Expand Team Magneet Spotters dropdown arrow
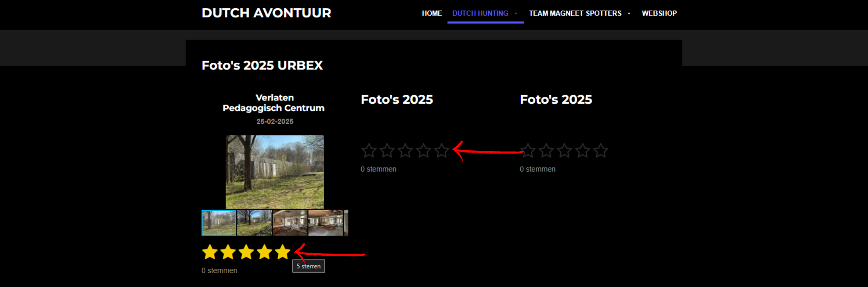 click(629, 14)
